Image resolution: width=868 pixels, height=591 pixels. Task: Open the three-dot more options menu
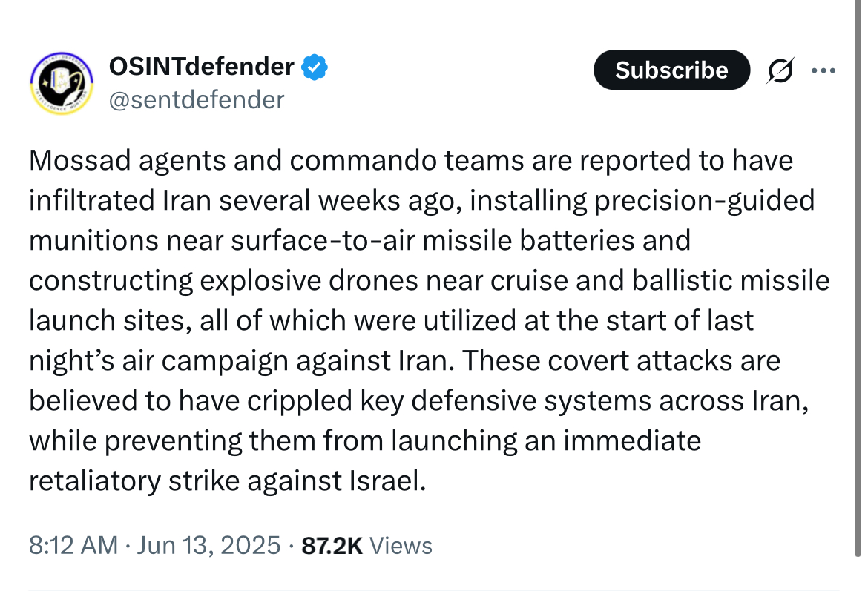coord(823,70)
